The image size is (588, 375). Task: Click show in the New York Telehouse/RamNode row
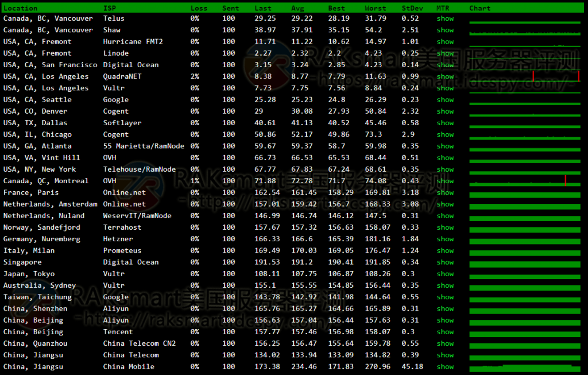pos(445,169)
